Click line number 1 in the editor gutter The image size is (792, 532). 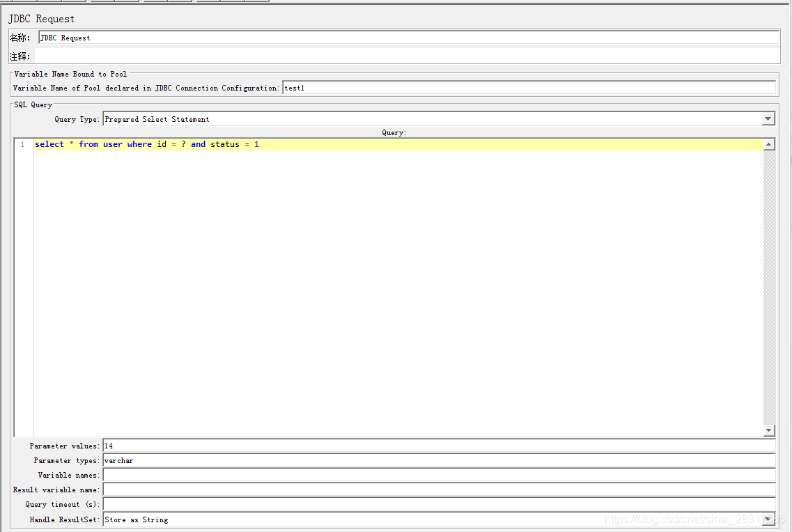tap(22, 144)
